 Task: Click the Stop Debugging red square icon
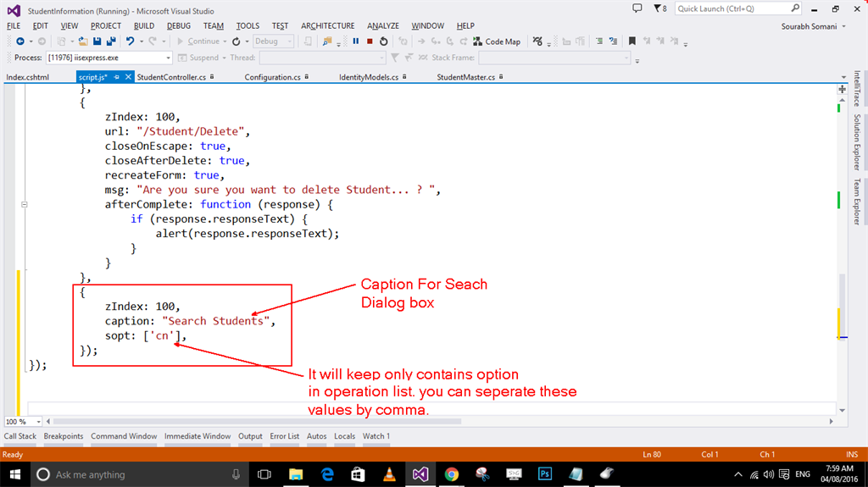[x=370, y=41]
